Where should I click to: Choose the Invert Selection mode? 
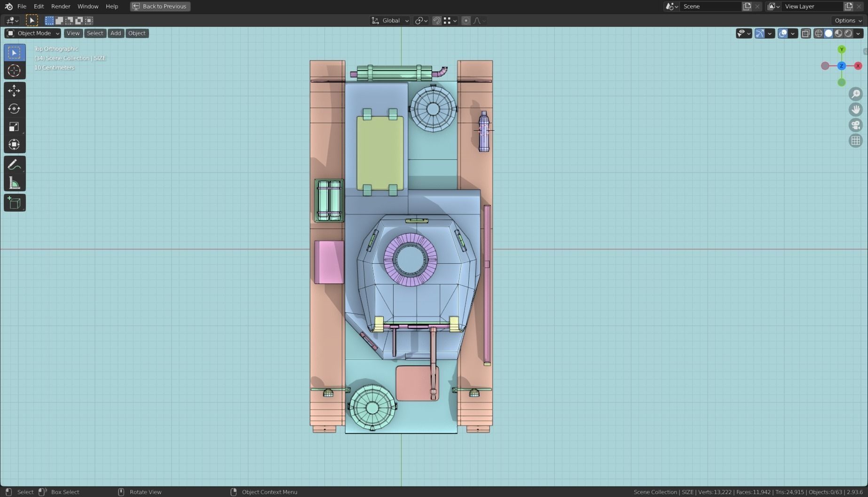pos(79,20)
